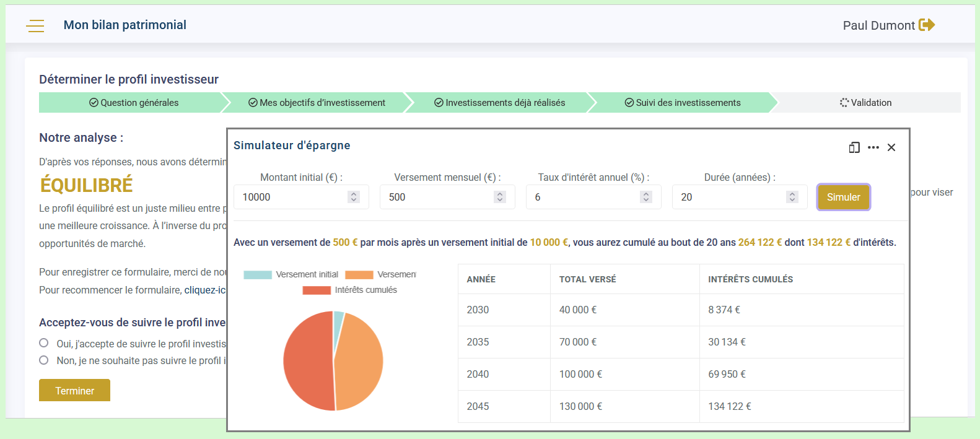Close the Simulateur d'épargne panel
Image resolution: width=980 pixels, height=439 pixels.
coord(891,147)
